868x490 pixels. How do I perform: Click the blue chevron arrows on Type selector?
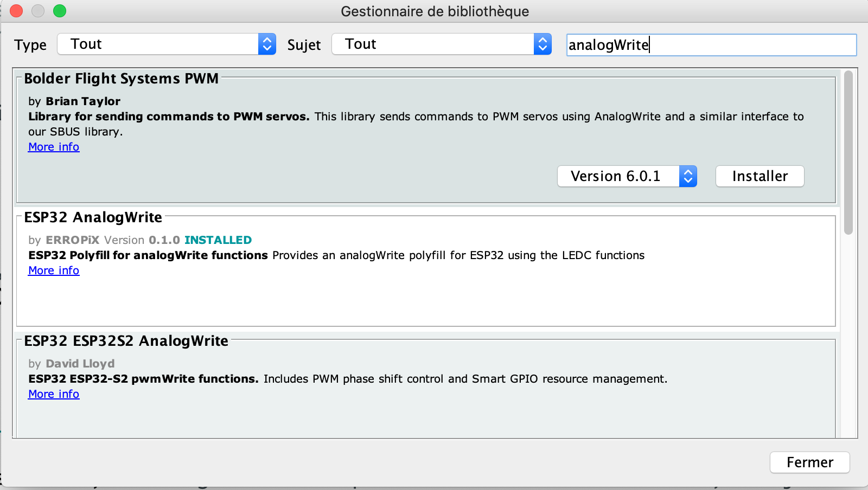tap(267, 44)
